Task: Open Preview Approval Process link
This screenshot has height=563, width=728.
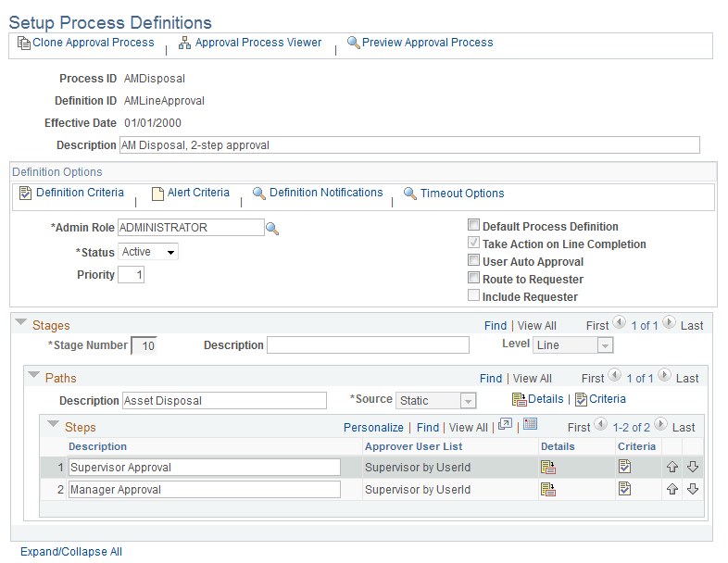Action: (x=428, y=43)
